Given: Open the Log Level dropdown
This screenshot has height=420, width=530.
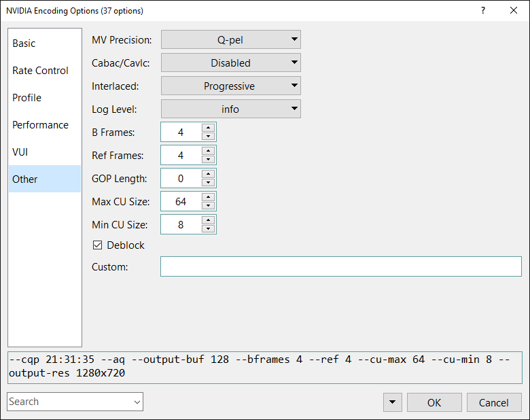Looking at the screenshot, I should pyautogui.click(x=231, y=109).
